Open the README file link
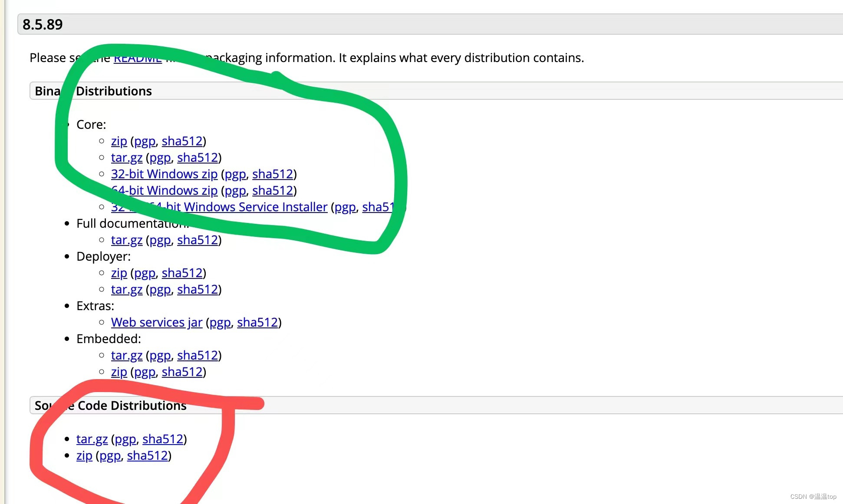The width and height of the screenshot is (843, 504). [x=138, y=59]
